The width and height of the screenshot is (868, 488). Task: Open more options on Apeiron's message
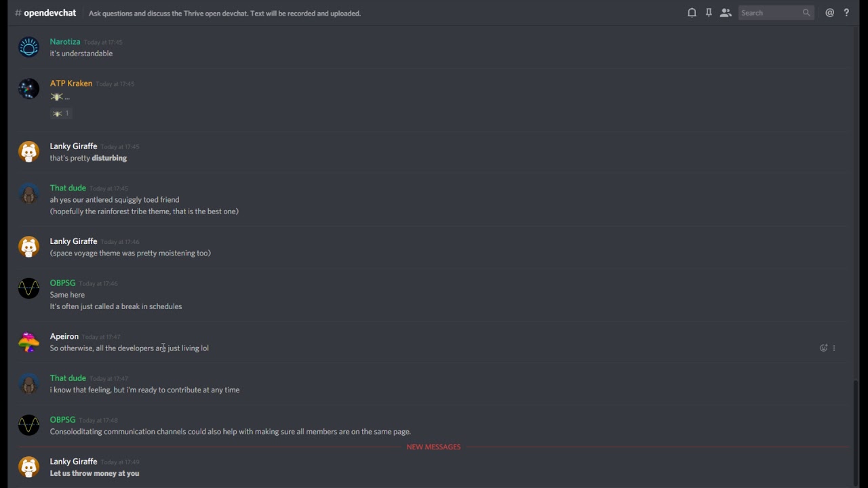click(834, 348)
